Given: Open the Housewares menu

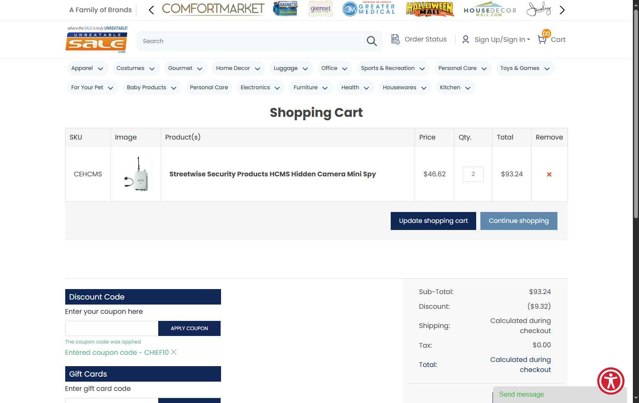Looking at the screenshot, I should (404, 88).
